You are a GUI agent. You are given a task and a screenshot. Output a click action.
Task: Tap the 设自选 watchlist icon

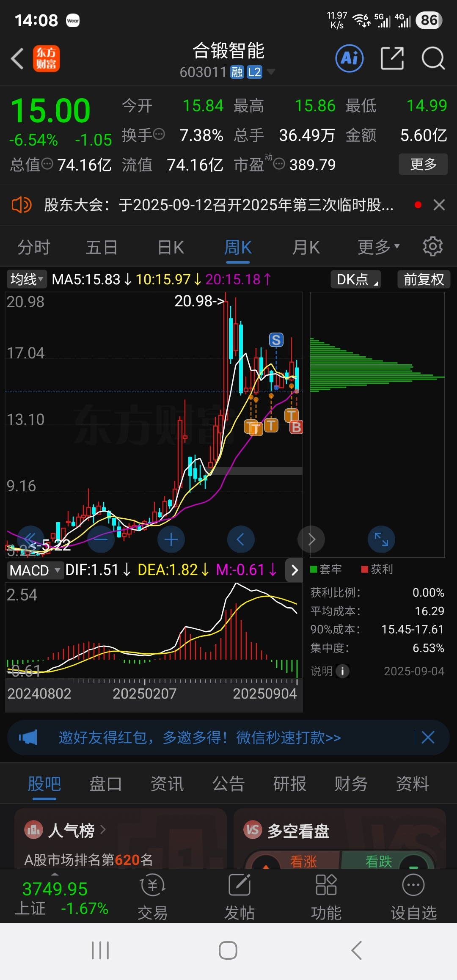[413, 897]
